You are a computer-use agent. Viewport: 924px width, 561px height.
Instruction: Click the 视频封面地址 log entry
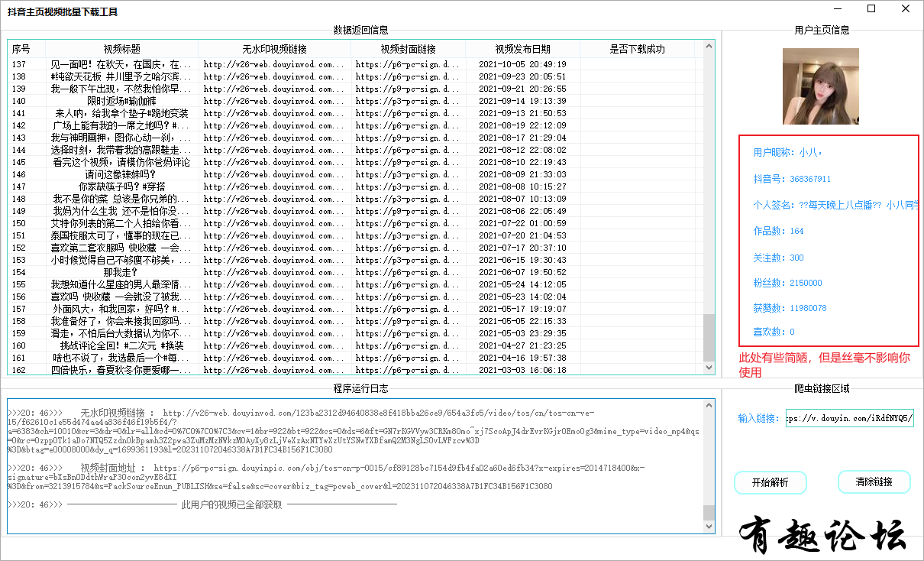tap(327, 476)
